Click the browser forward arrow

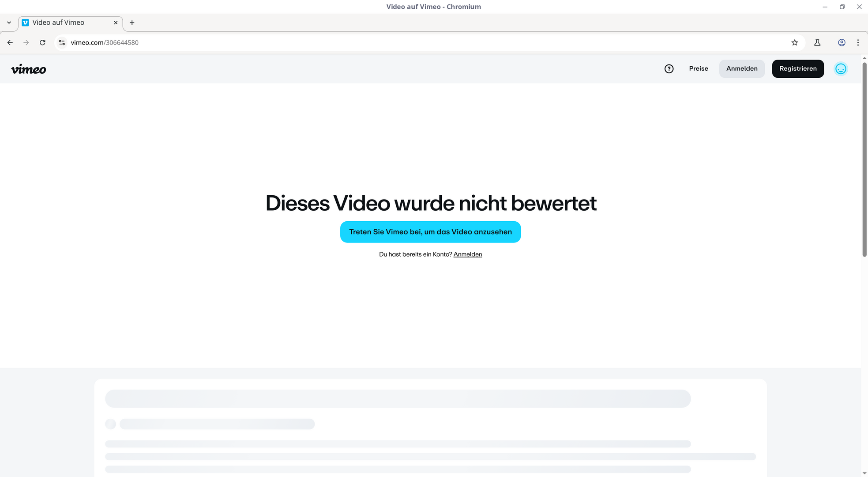(26, 42)
